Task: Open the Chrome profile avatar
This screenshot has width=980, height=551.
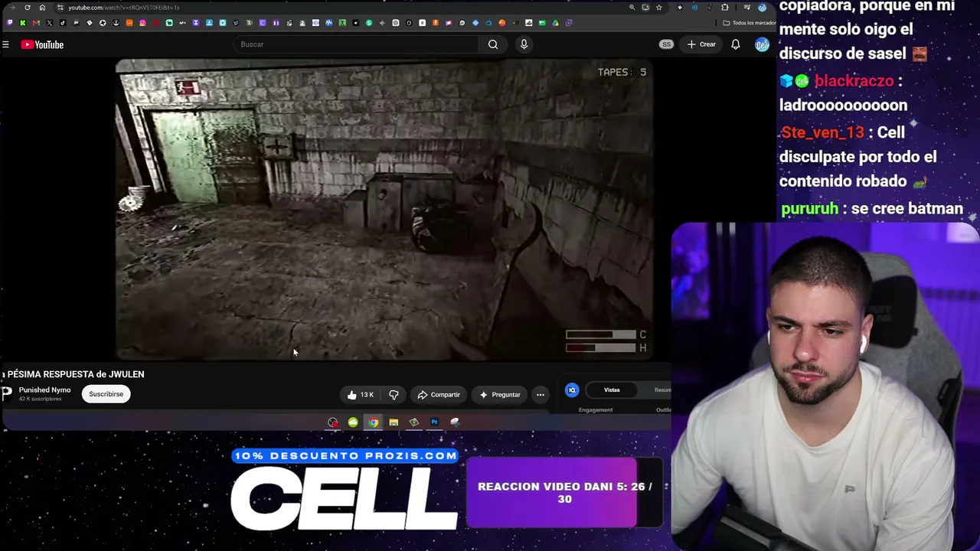Action: 762,8
